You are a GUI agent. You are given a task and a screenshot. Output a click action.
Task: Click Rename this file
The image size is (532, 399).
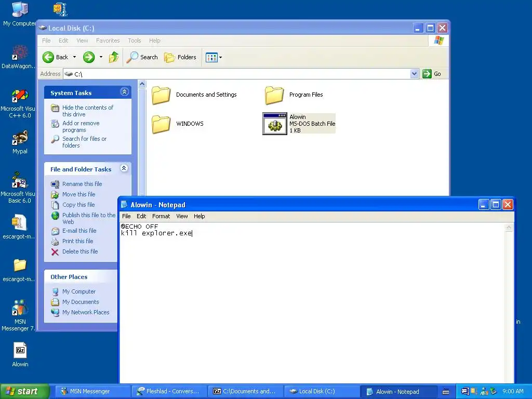point(82,184)
